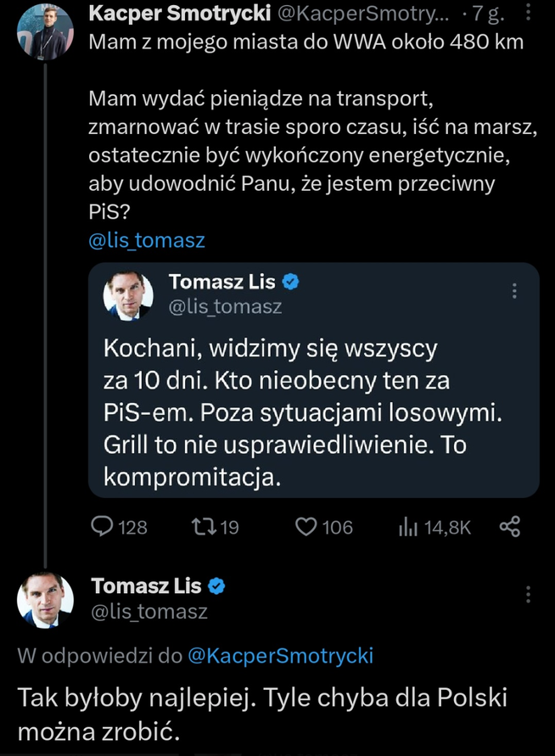Click @KacperSmotrycki in the reply-to line

[278, 656]
